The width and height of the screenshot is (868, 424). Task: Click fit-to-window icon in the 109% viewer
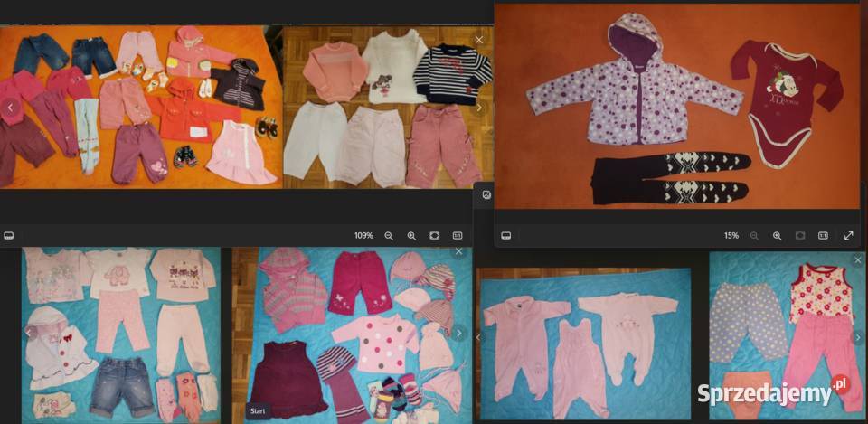pyautogui.click(x=435, y=235)
